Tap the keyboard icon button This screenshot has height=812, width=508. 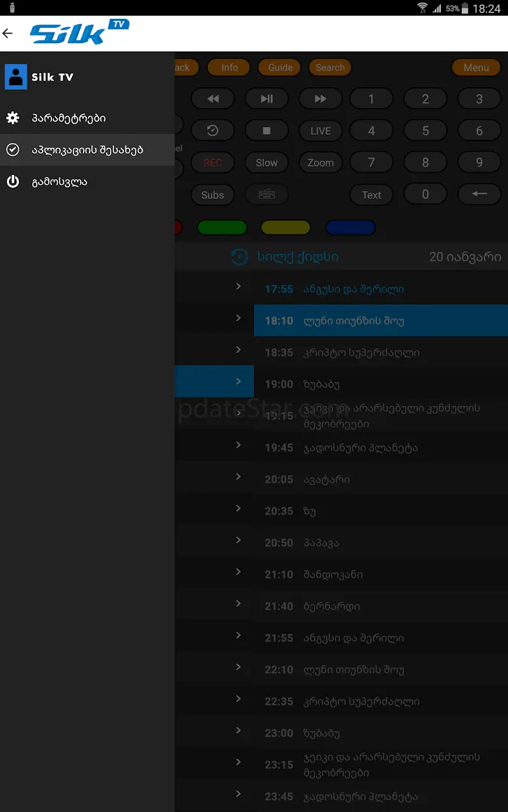point(266,195)
